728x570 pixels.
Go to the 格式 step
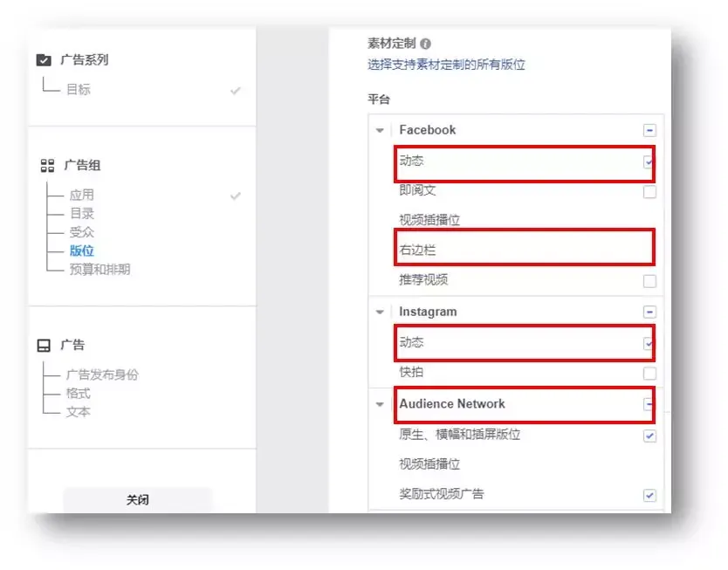78,393
